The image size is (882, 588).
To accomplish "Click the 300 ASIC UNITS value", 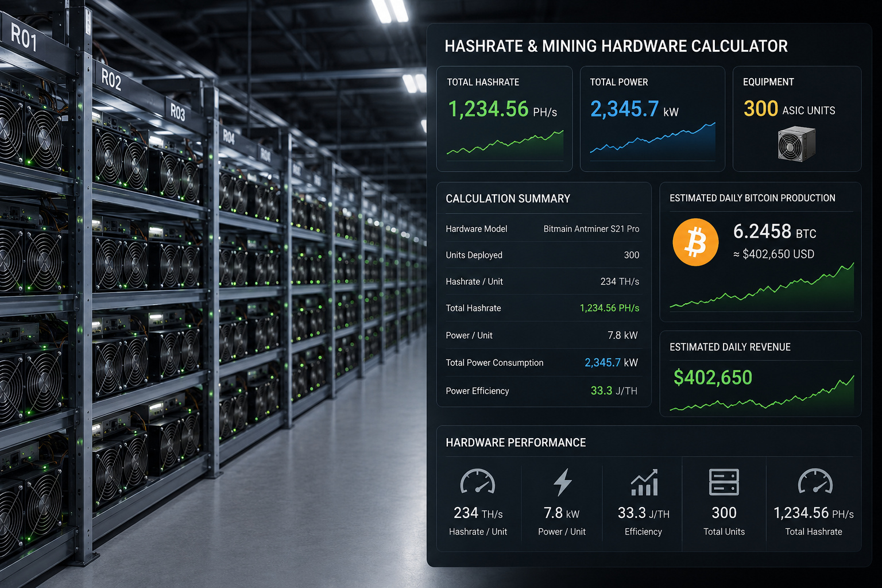I will click(790, 109).
